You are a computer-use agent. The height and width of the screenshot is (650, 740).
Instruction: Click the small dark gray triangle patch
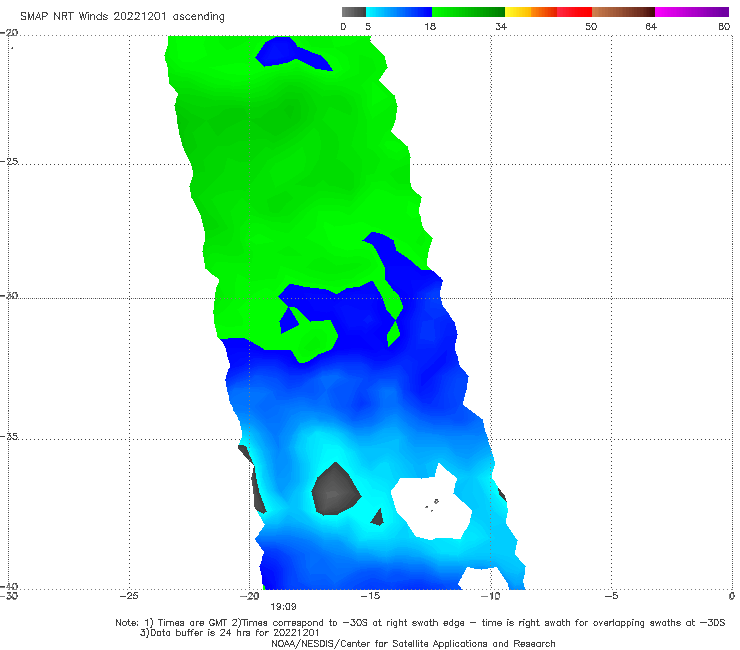[x=377, y=518]
